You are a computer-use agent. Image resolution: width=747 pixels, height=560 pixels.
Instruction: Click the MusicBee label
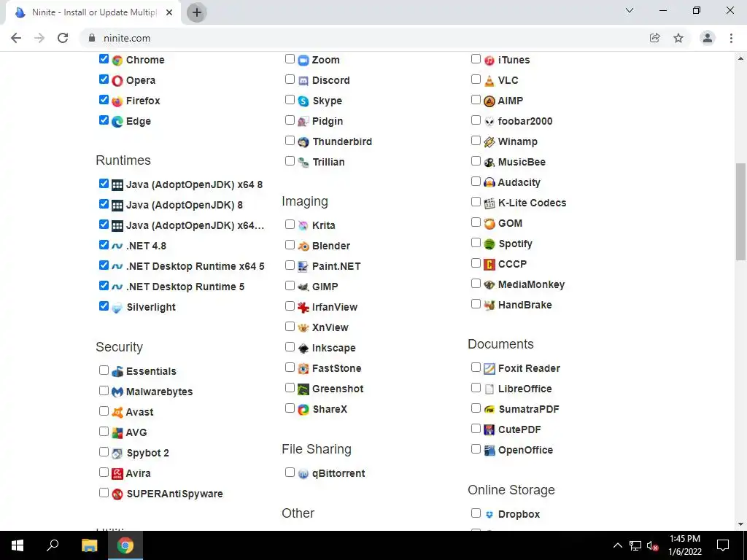522,162
